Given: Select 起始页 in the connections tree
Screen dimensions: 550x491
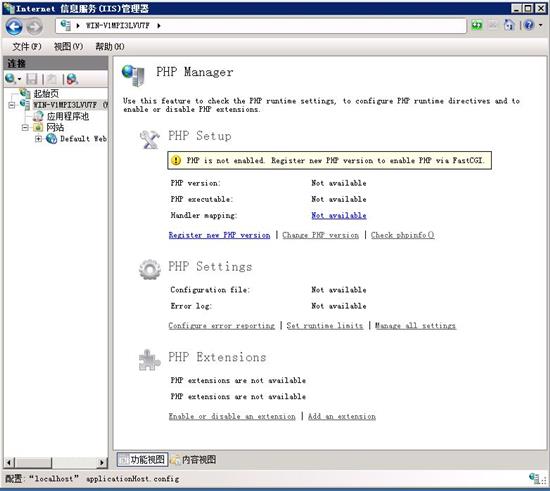Looking at the screenshot, I should click(x=46, y=94).
